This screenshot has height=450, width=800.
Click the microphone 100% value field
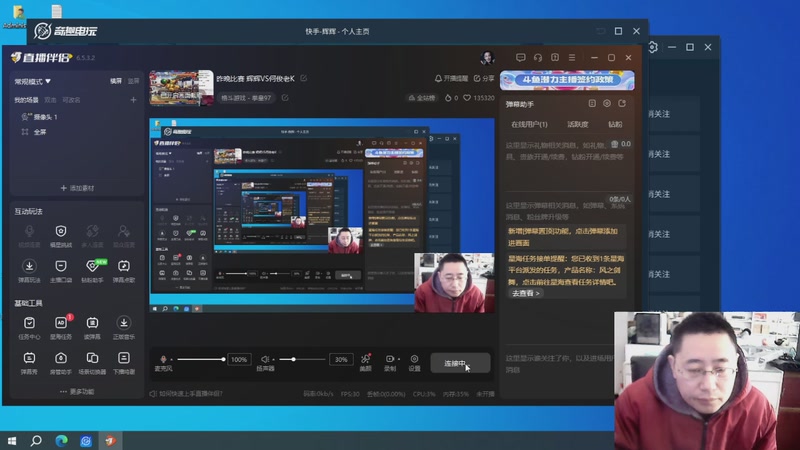(x=239, y=359)
